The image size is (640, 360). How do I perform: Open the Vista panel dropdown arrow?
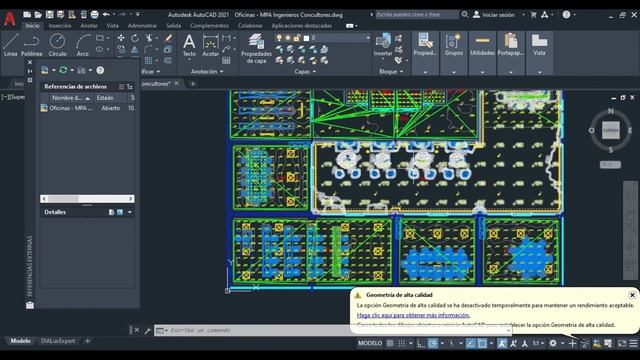(x=540, y=72)
